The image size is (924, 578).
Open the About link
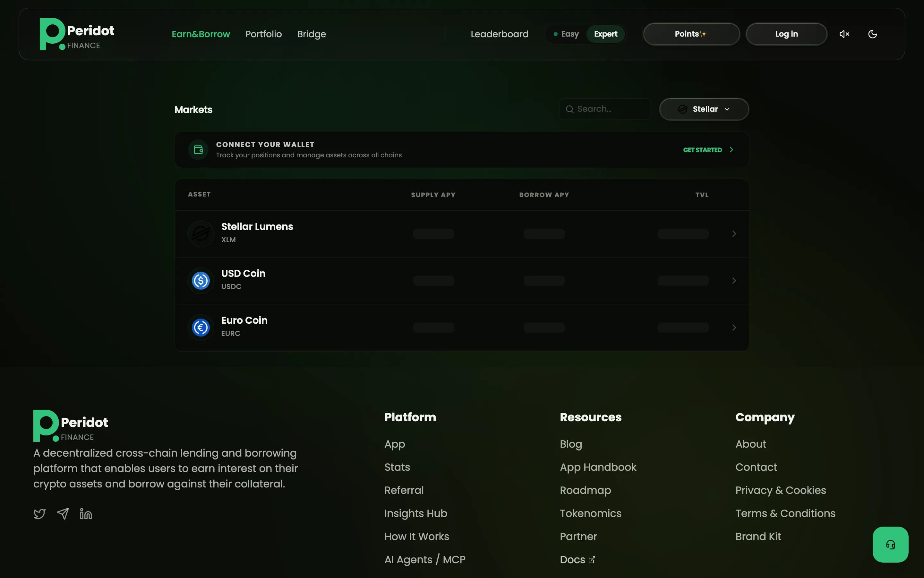[750, 444]
